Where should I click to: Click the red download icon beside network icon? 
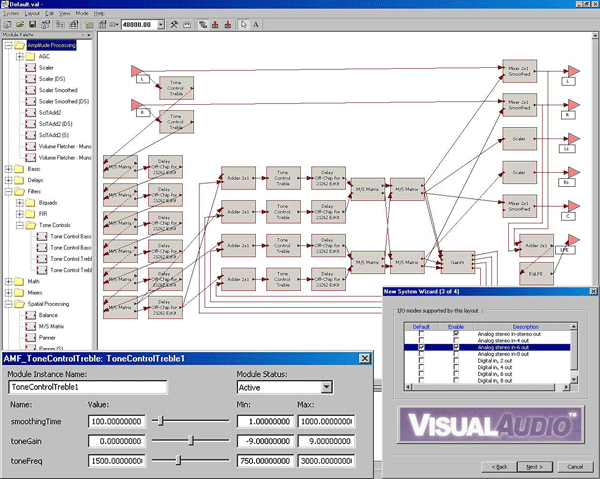coord(215,25)
